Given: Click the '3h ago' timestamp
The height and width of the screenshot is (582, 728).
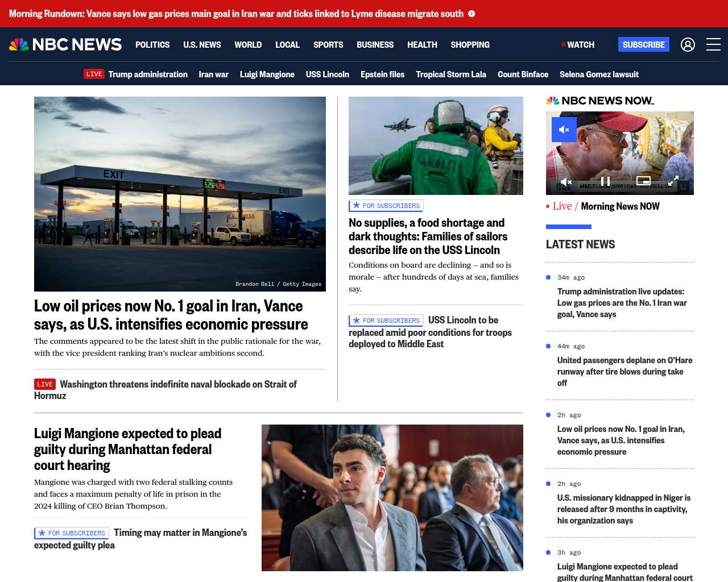Looking at the screenshot, I should (569, 552).
